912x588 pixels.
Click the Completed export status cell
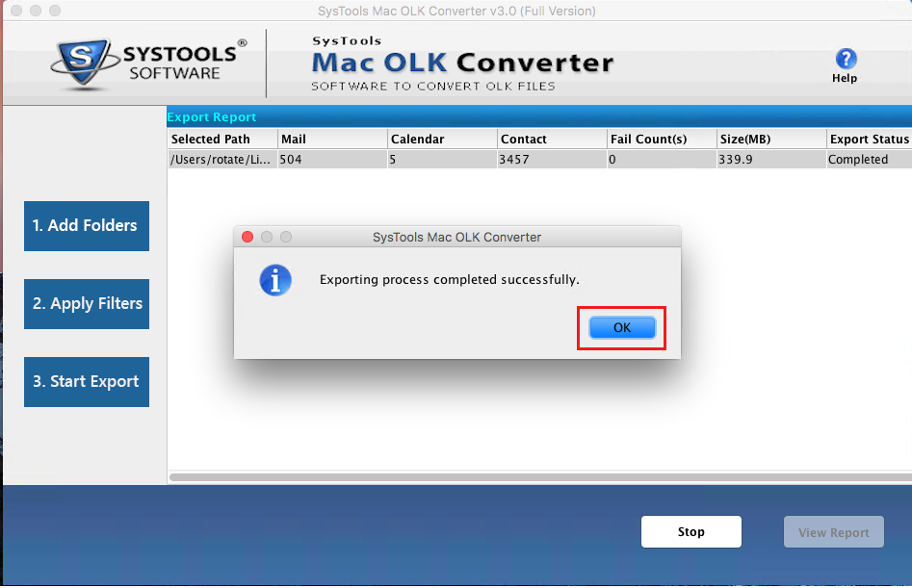click(870, 160)
